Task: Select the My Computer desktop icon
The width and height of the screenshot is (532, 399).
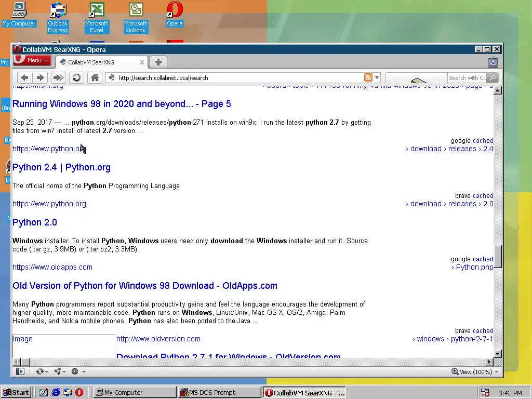Action: (19, 14)
